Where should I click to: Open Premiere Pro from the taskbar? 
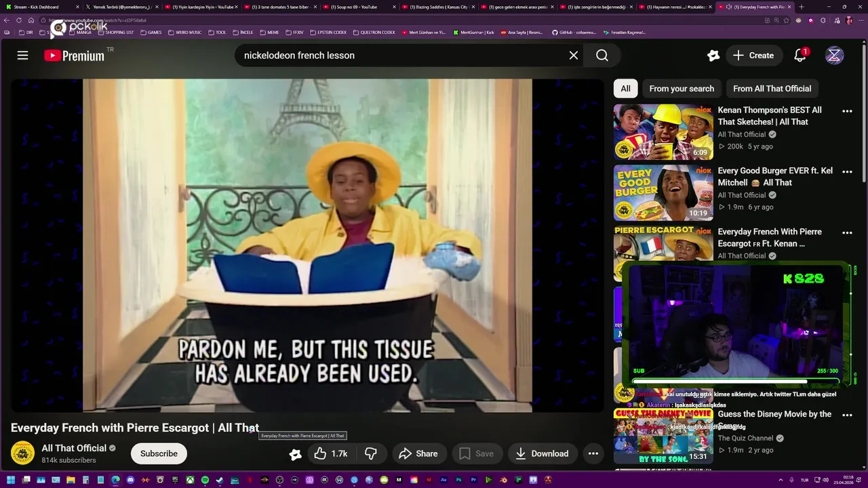coord(473,481)
